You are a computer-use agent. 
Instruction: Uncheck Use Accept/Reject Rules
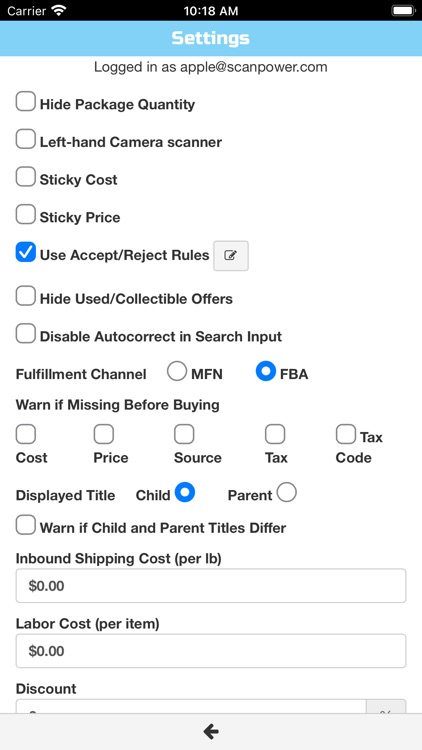(25, 252)
